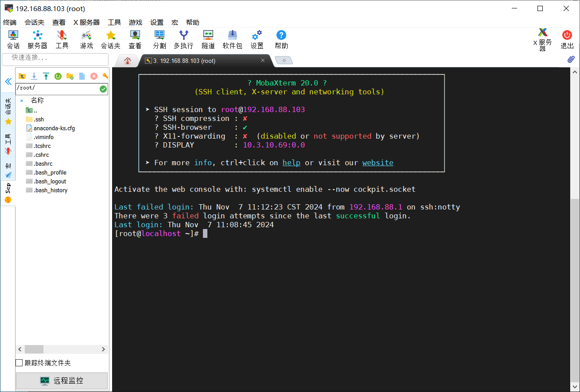Screen dimensions: 580x392
Task: Collapse the sidebar with the double chevron
Action: click(8, 82)
